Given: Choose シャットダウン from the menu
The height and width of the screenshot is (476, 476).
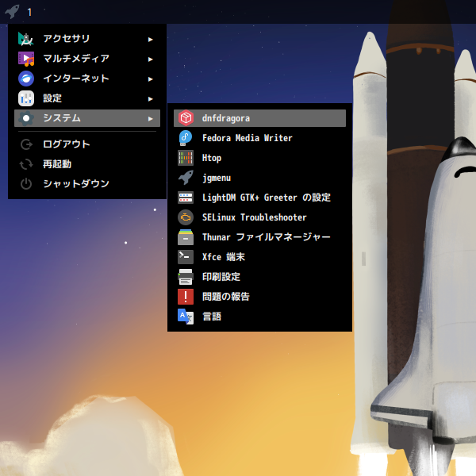Looking at the screenshot, I should pos(87,184).
